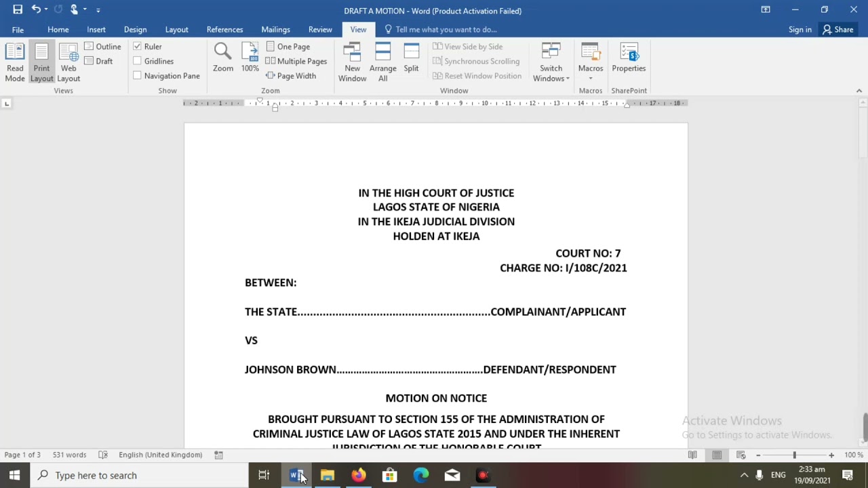The height and width of the screenshot is (488, 868).
Task: Switch to the Design tab
Action: point(135,30)
